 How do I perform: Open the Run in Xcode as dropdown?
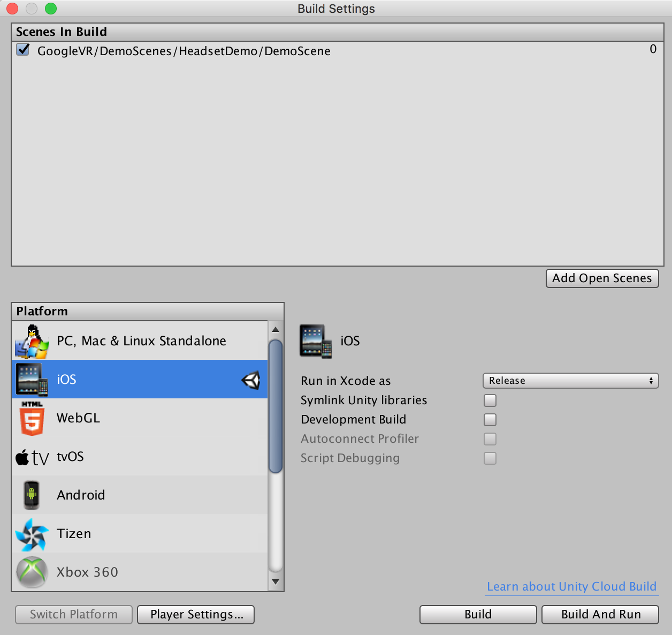570,381
